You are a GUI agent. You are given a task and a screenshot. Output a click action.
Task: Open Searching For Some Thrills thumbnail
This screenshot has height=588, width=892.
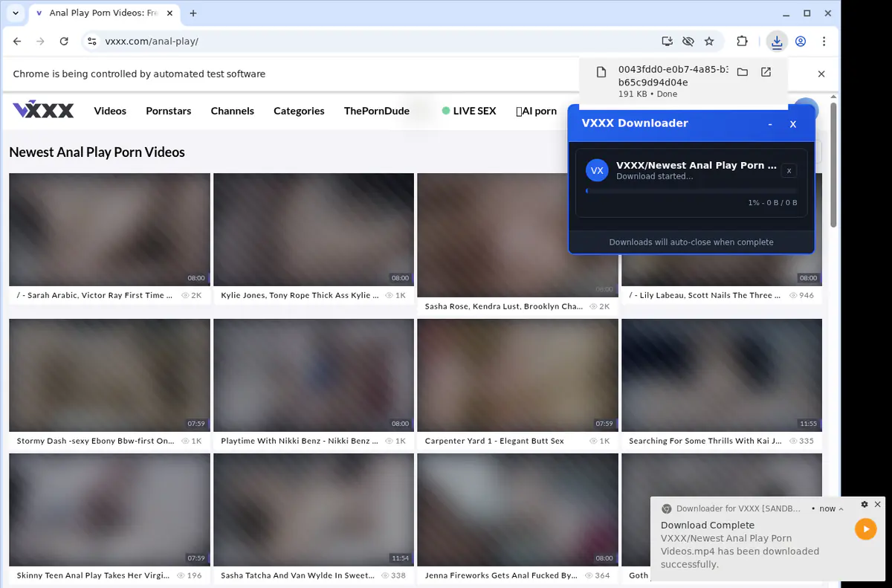pyautogui.click(x=722, y=375)
